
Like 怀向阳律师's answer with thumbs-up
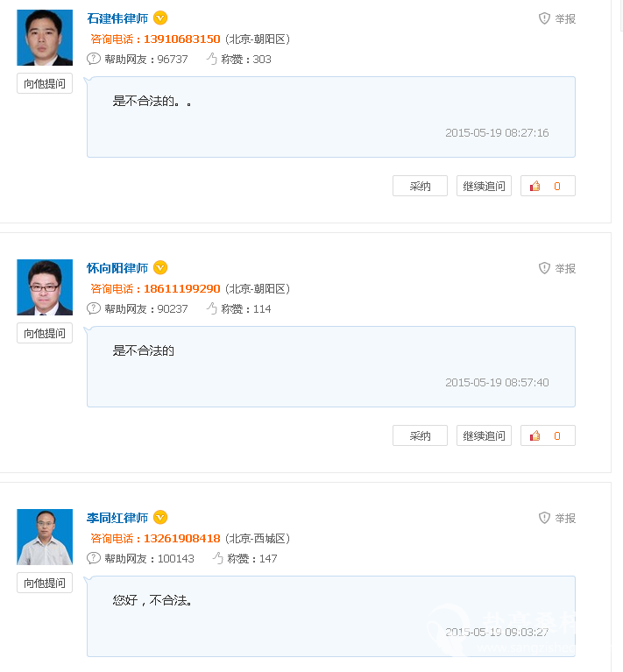click(548, 435)
